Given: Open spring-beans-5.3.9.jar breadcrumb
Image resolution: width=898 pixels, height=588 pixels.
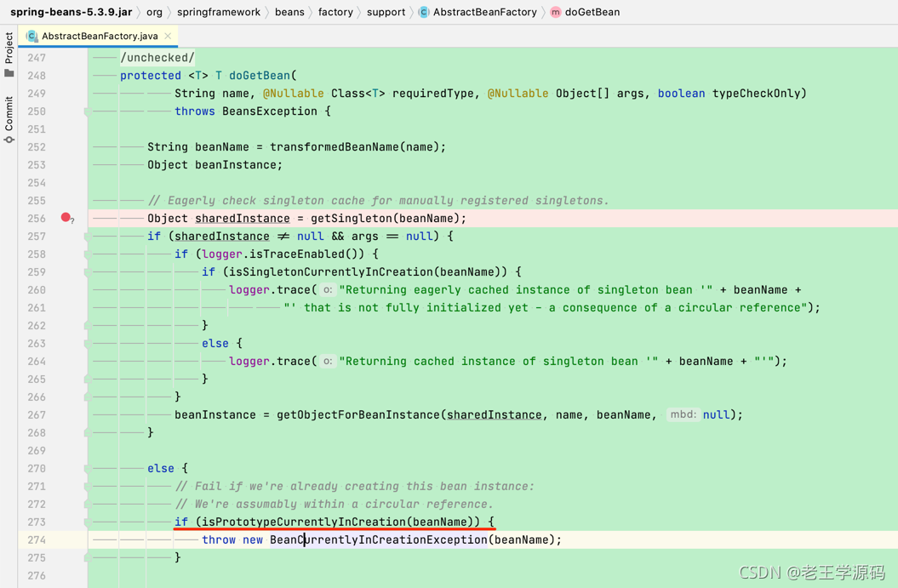Looking at the screenshot, I should tap(71, 12).
